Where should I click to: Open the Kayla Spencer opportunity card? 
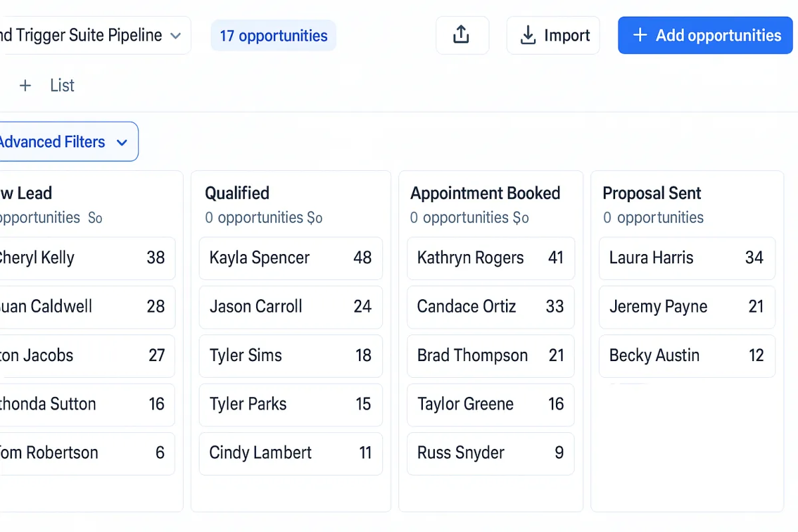point(291,258)
